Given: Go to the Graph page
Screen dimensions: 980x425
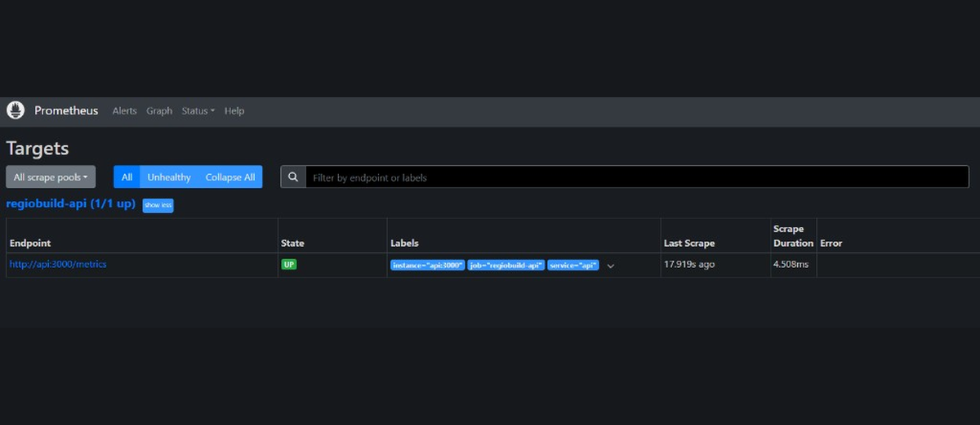Looking at the screenshot, I should point(159,111).
